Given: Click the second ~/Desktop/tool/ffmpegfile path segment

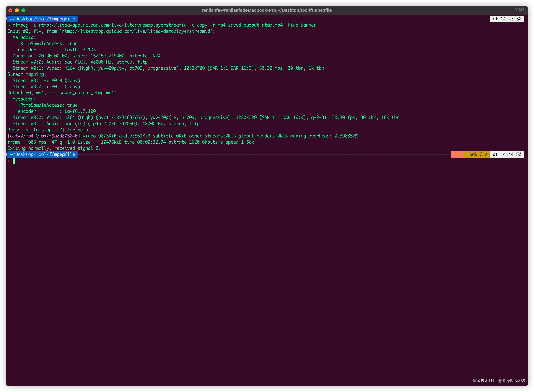Looking at the screenshot, I should (x=42, y=154).
